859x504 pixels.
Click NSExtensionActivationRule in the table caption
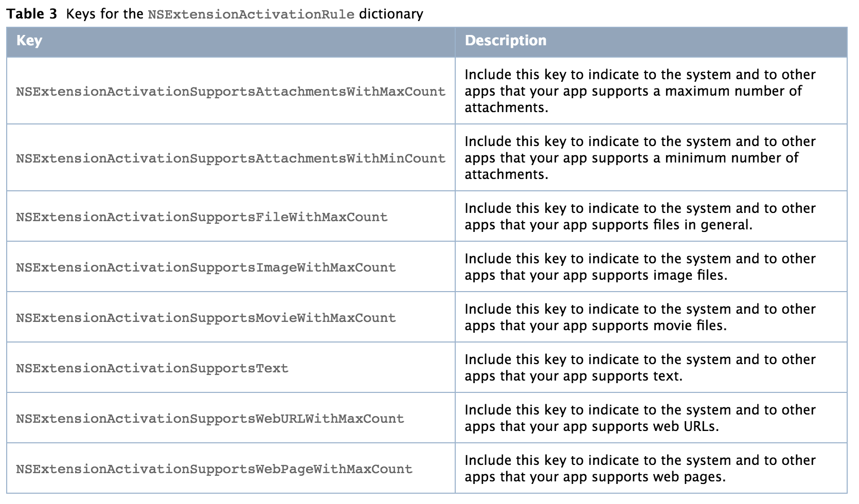251,14
